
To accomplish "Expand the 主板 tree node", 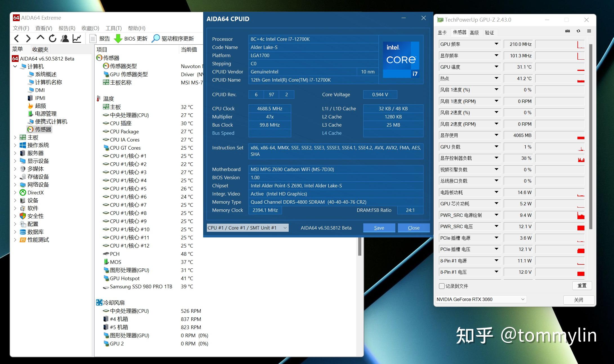I will 15,137.
